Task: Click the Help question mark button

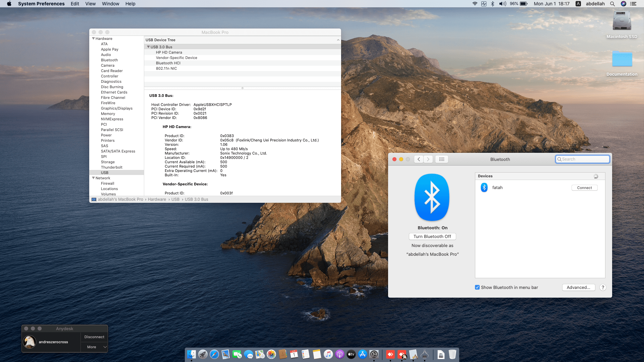Action: click(x=603, y=287)
